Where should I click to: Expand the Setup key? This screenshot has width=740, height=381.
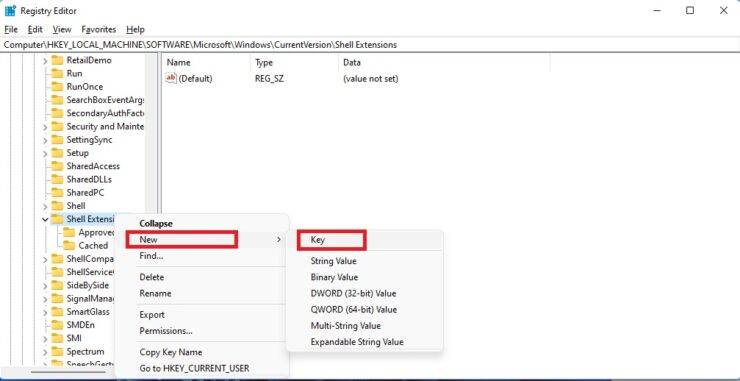coord(45,153)
